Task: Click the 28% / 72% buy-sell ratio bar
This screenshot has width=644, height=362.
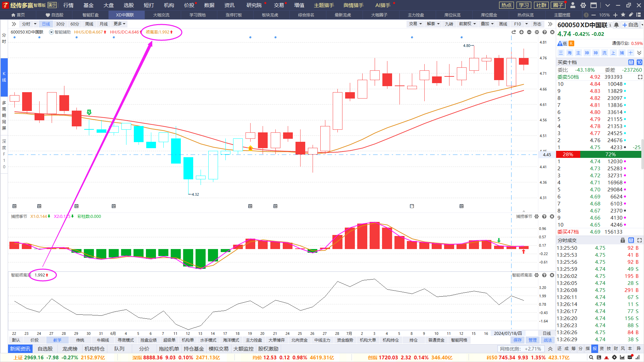Action: tap(599, 155)
